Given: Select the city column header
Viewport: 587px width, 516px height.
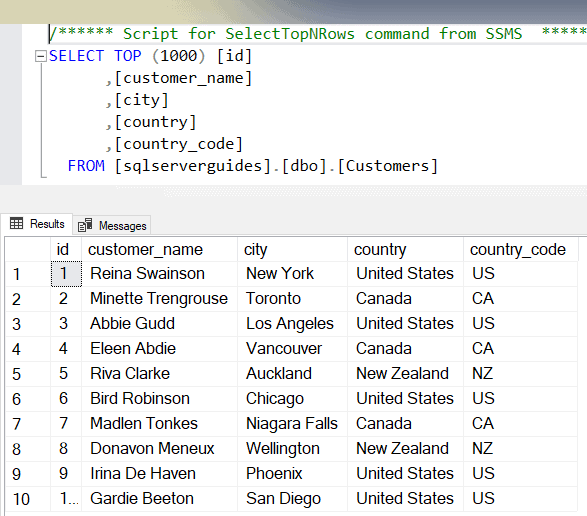Looking at the screenshot, I should pyautogui.click(x=292, y=249).
